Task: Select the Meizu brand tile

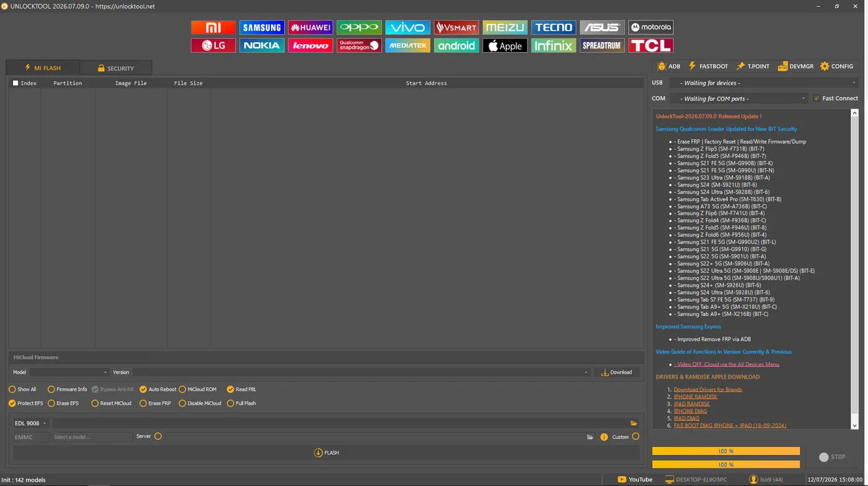Action: click(505, 27)
